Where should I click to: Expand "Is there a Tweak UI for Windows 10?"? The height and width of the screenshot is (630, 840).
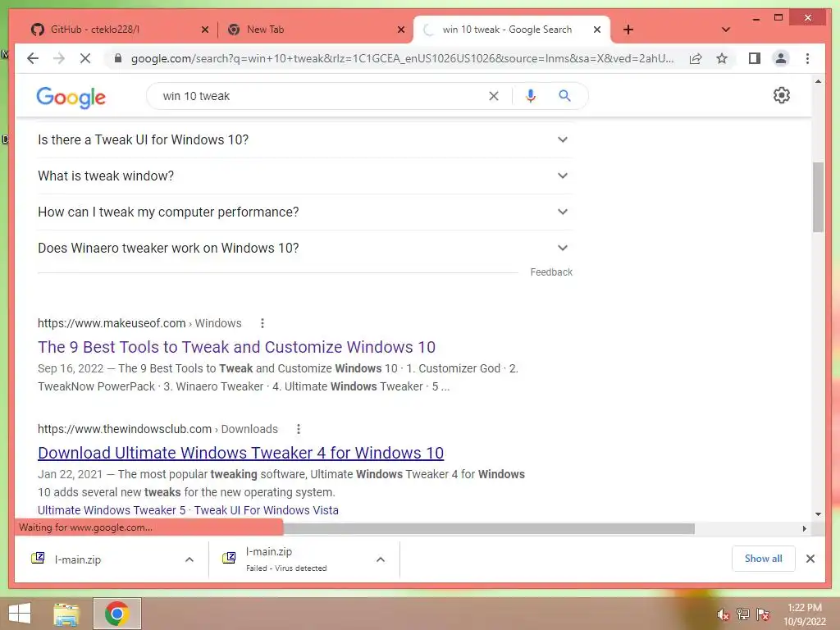(x=305, y=139)
